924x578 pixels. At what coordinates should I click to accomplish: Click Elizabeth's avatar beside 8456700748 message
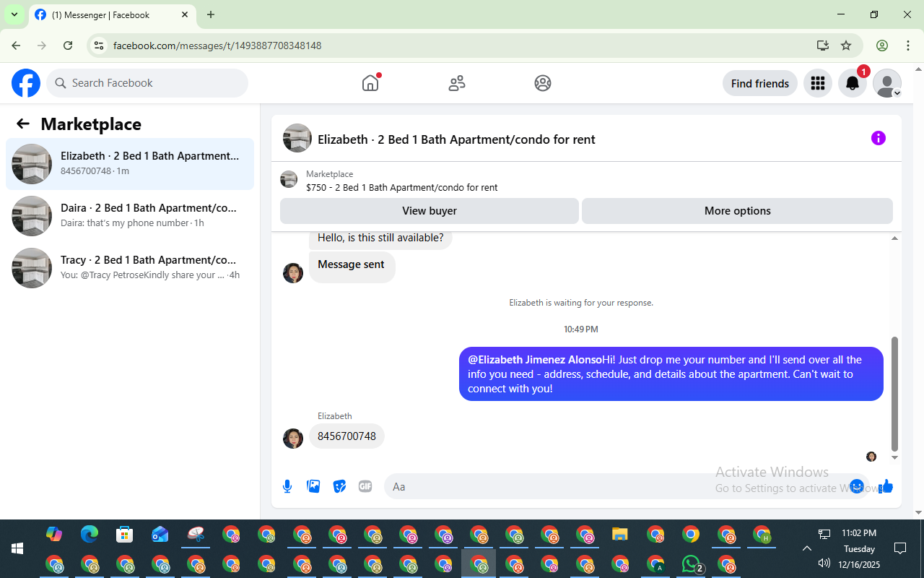tap(293, 439)
